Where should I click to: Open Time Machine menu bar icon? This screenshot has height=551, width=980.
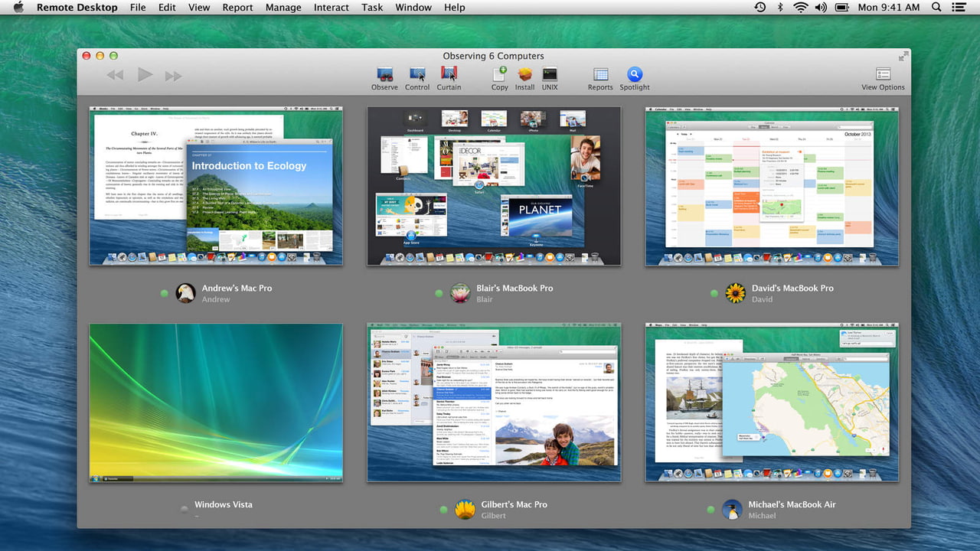coord(759,7)
